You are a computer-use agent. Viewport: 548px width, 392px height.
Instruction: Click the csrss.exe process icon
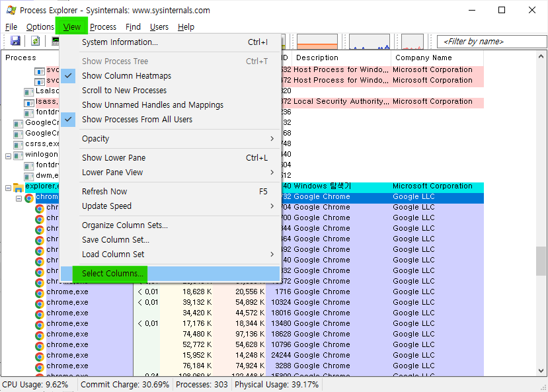coord(18,145)
